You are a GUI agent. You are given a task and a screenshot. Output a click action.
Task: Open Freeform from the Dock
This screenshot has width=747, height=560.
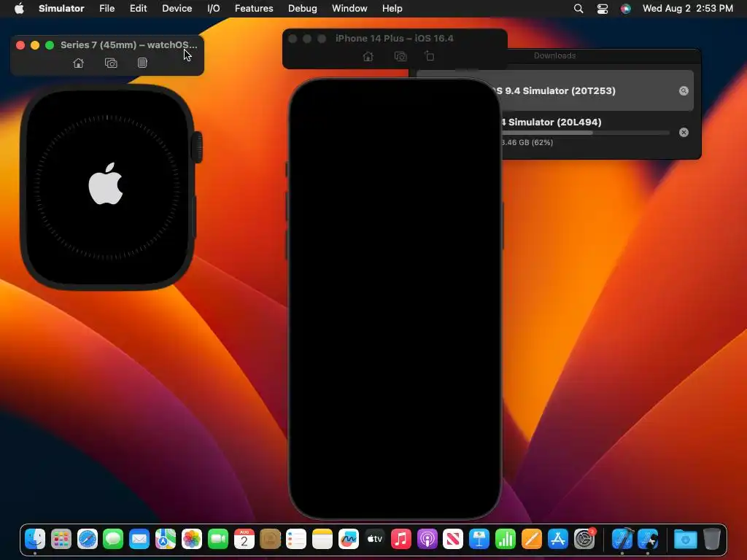pos(349,539)
